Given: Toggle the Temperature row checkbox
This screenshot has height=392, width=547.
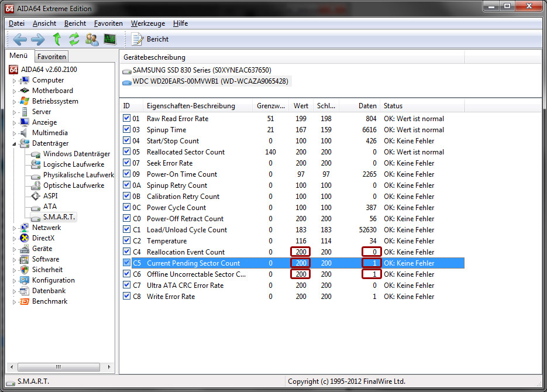Looking at the screenshot, I should [126, 240].
